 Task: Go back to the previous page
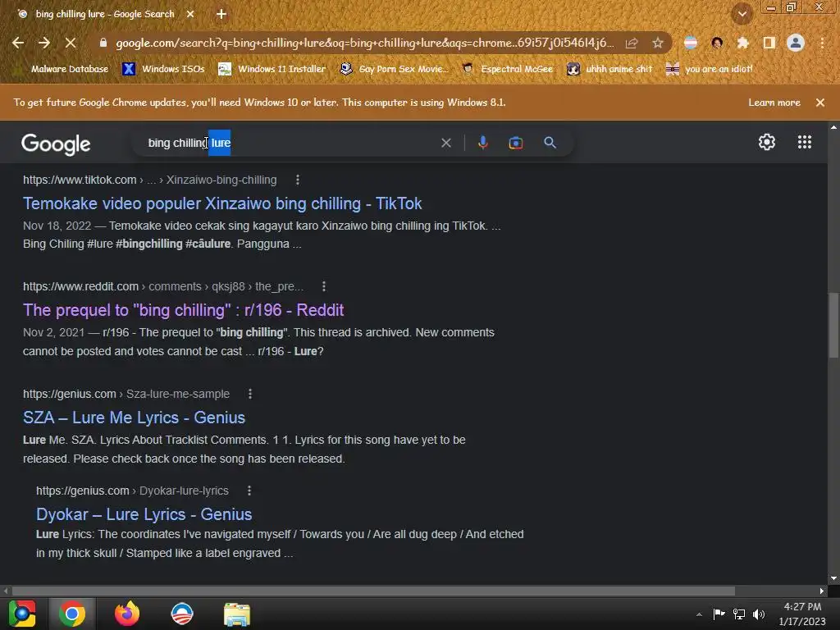18,43
